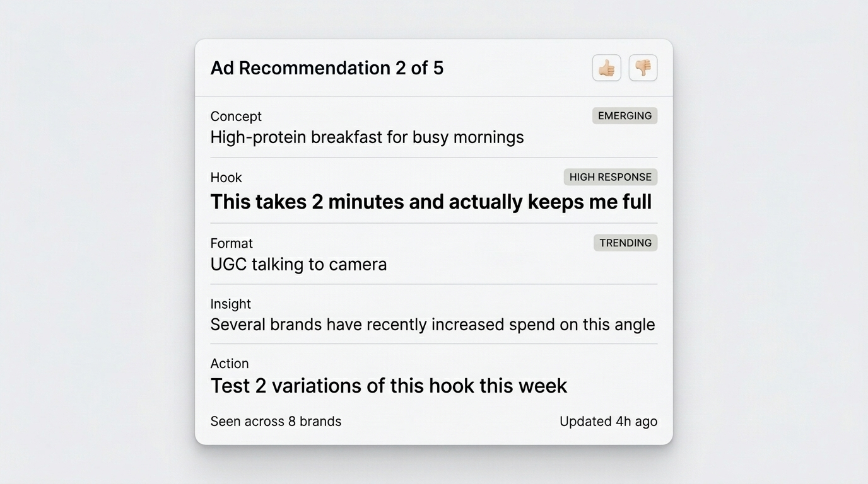This screenshot has height=484, width=868.
Task: Select the Test 2 variations action text
Action: 389,385
